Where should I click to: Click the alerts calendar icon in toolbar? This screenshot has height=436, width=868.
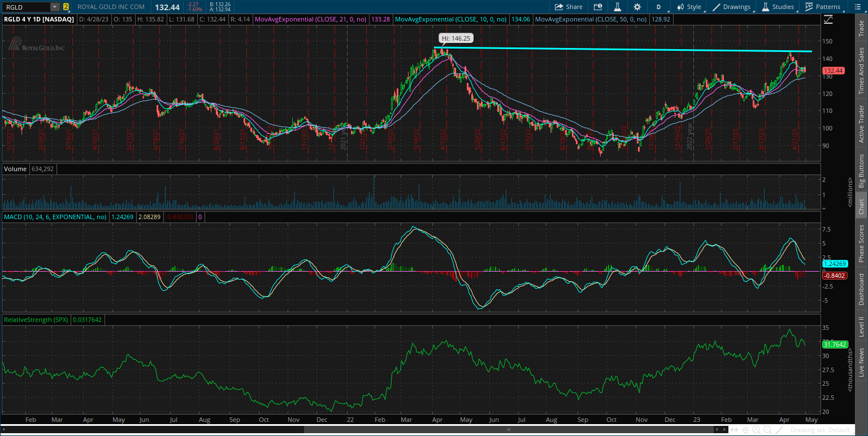tap(598, 7)
